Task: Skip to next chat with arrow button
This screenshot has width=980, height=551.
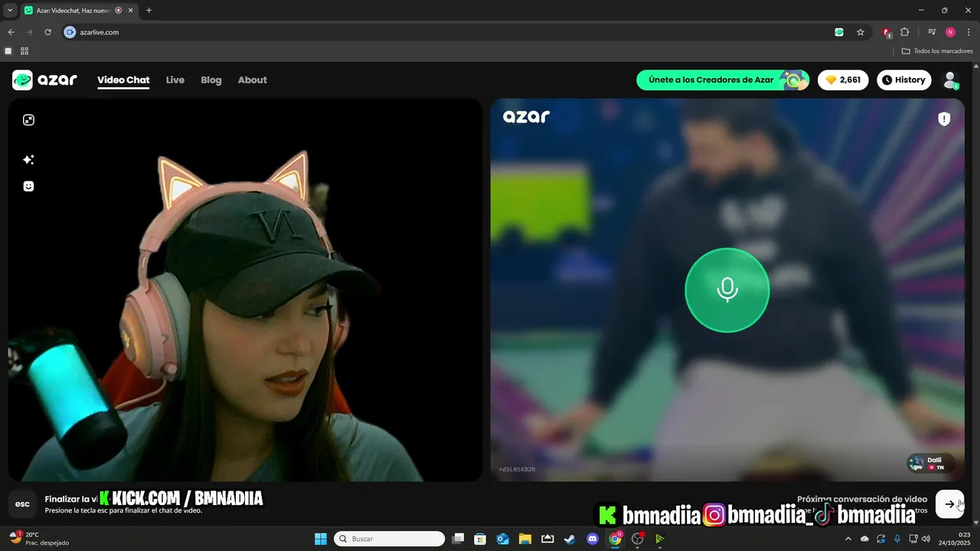Action: click(x=949, y=504)
